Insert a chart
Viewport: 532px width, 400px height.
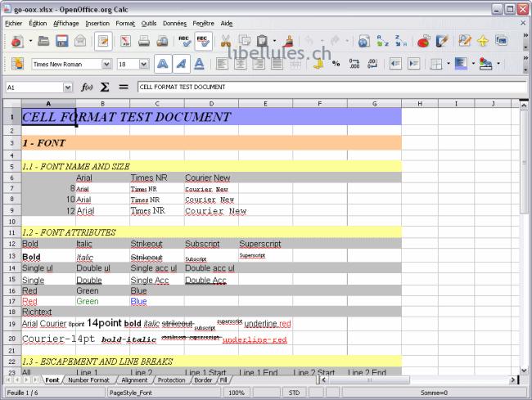point(423,41)
